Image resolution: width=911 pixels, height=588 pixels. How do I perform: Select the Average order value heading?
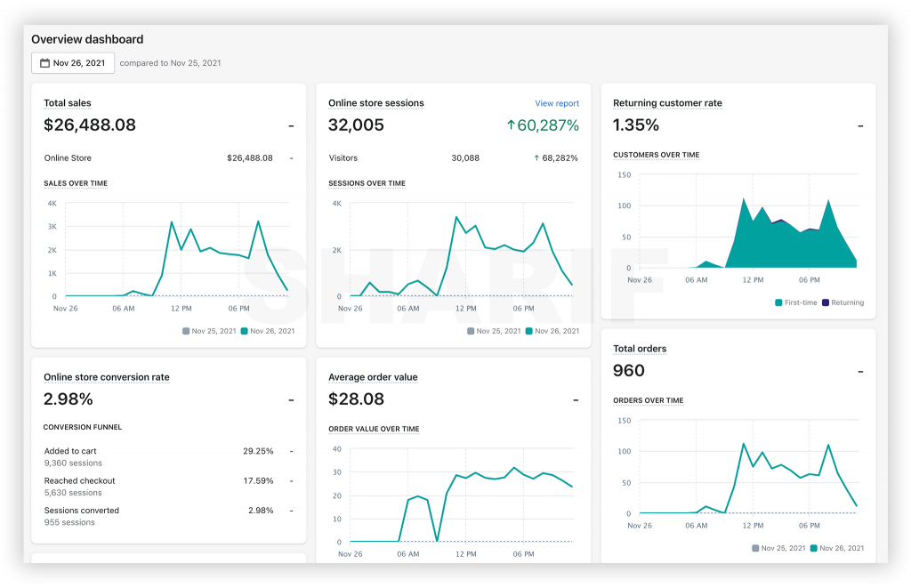373,377
